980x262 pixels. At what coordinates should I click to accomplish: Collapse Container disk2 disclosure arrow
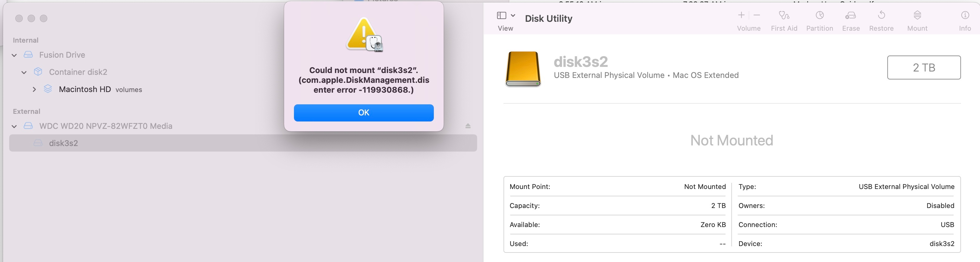(24, 72)
